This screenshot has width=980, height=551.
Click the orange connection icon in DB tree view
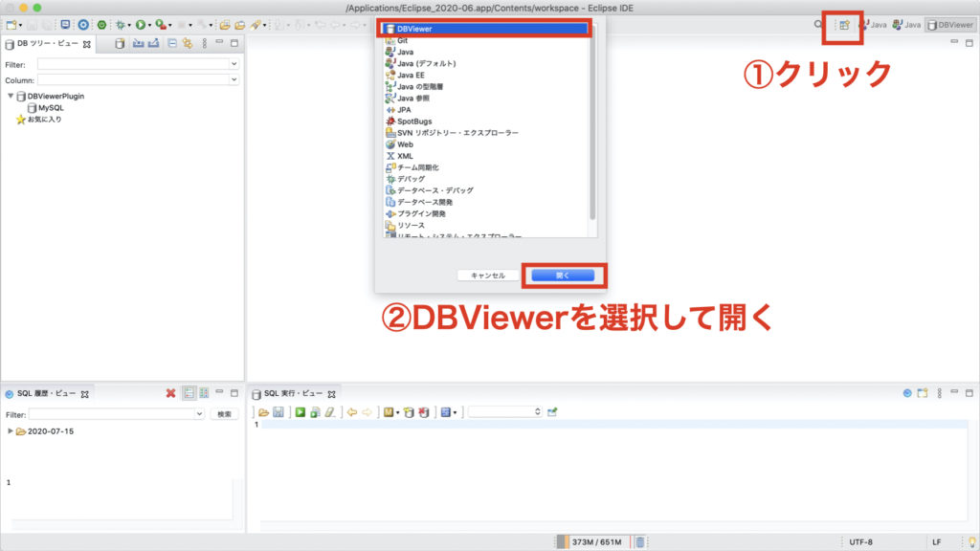(188, 44)
